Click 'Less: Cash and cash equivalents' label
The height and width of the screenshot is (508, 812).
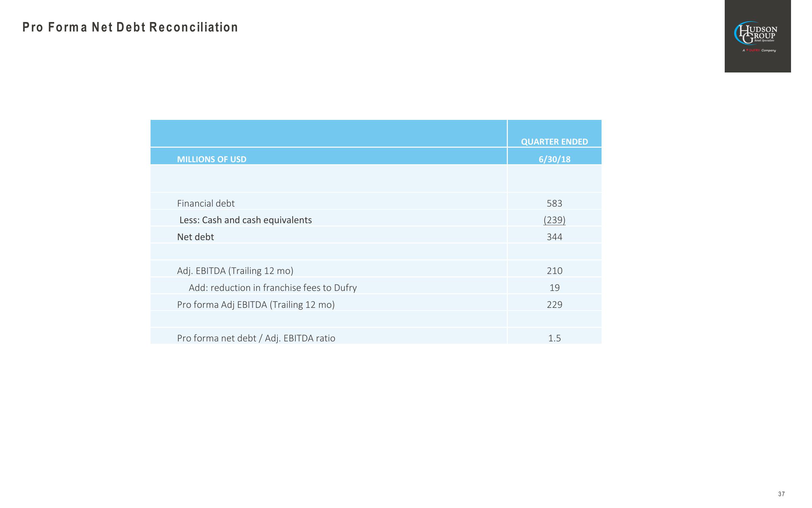coord(246,220)
